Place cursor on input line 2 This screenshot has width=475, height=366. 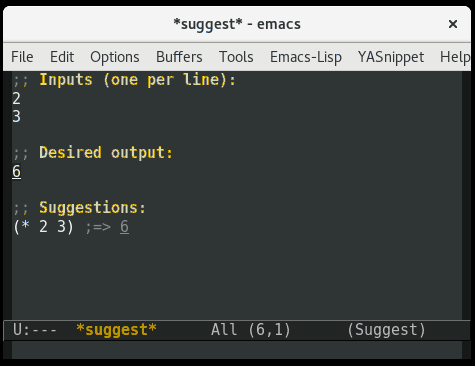click(x=16, y=98)
